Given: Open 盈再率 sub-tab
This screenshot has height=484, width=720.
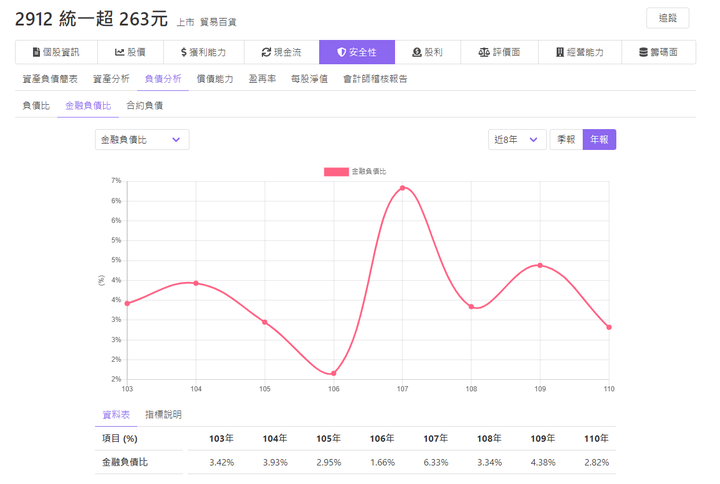Looking at the screenshot, I should click(262, 79).
